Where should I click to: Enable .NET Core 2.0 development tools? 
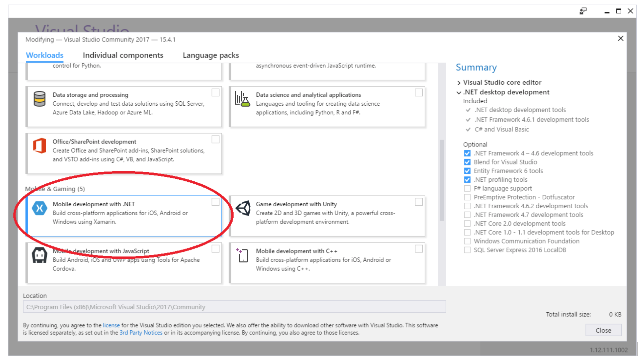[467, 223]
